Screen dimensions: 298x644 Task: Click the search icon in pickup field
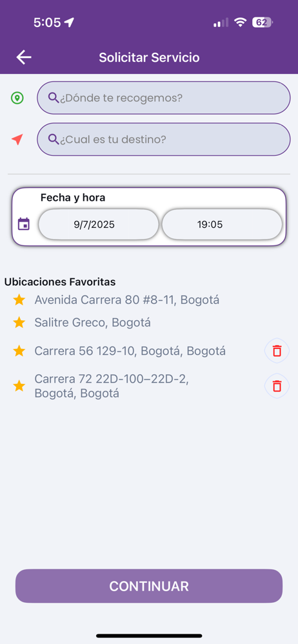[54, 97]
